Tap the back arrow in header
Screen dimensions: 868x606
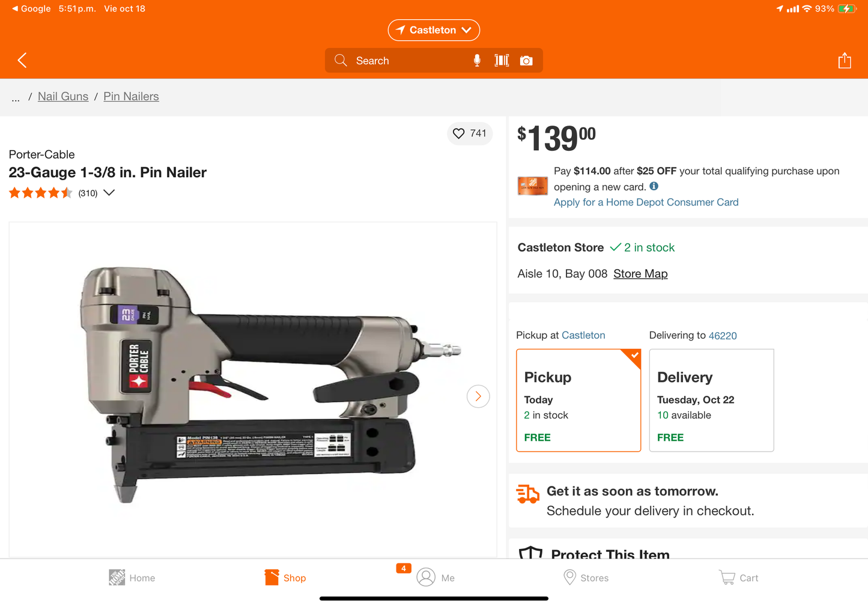pyautogui.click(x=22, y=60)
